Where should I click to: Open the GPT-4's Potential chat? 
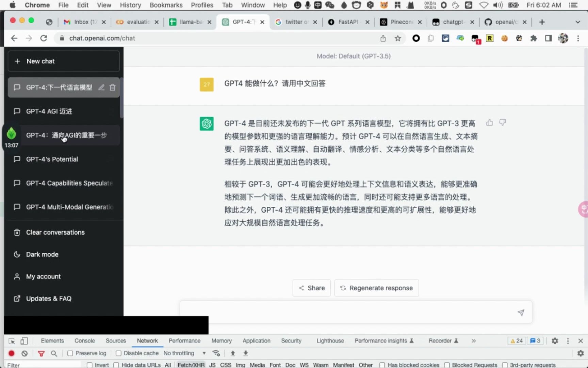pyautogui.click(x=64, y=159)
